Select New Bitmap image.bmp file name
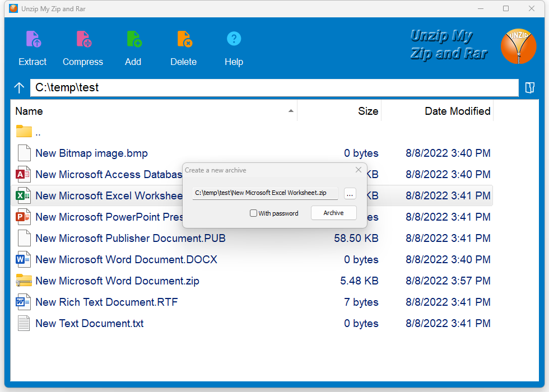549x392 pixels. [92, 153]
